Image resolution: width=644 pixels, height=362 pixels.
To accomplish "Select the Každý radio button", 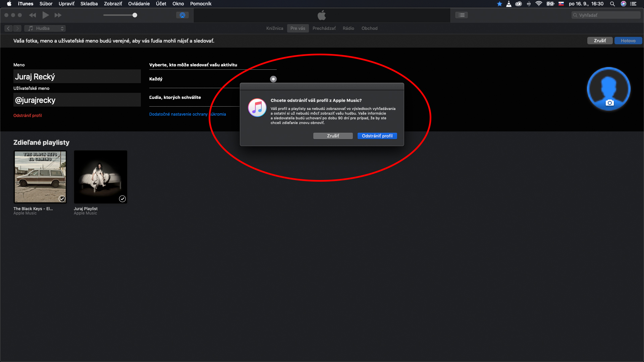I will (x=273, y=79).
